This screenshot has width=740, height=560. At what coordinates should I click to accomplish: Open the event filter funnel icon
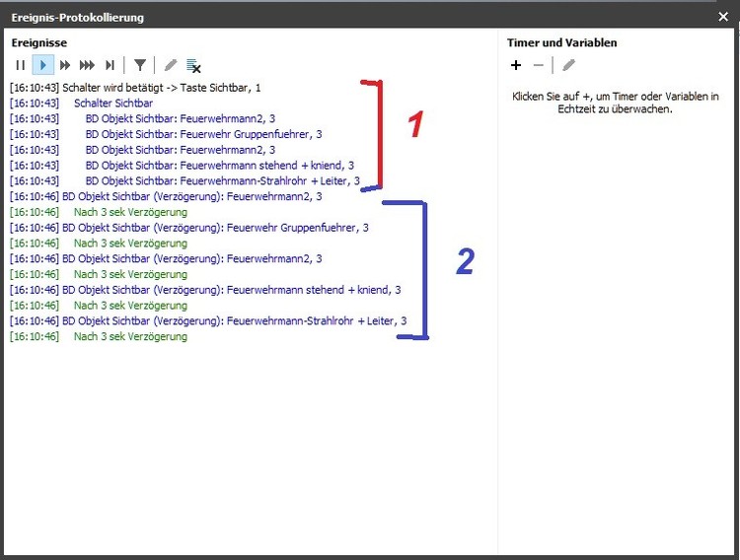point(140,65)
